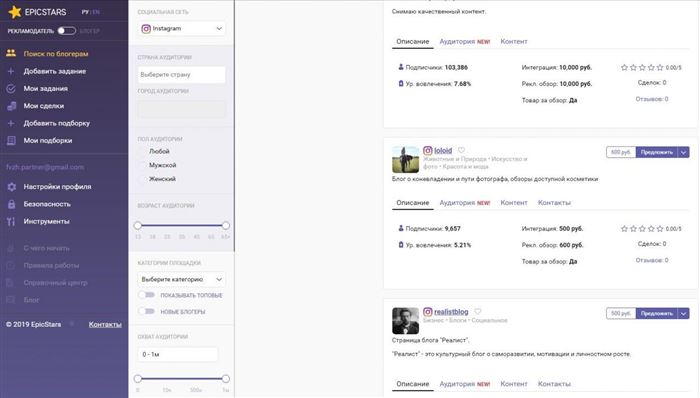Image resolution: width=700 pixels, height=398 pixels.
Task: Open the Блог sidebar link
Action: click(x=31, y=300)
